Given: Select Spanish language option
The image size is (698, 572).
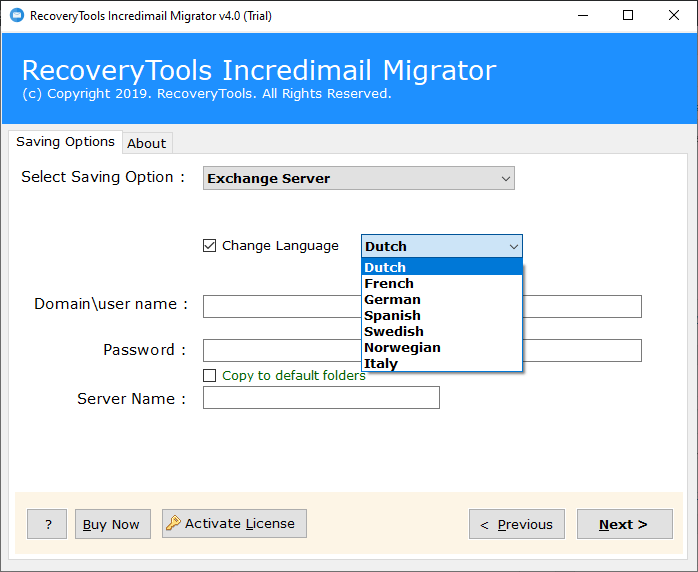Looking at the screenshot, I should coord(442,315).
